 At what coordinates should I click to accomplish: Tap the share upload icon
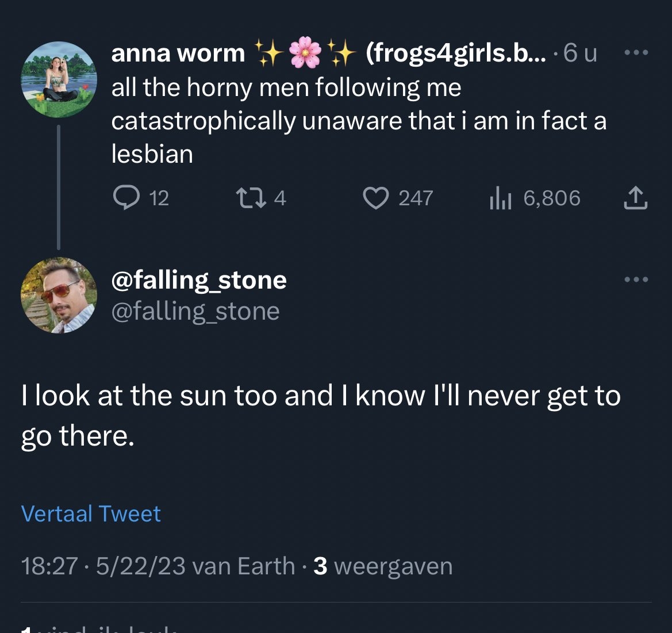pos(635,198)
